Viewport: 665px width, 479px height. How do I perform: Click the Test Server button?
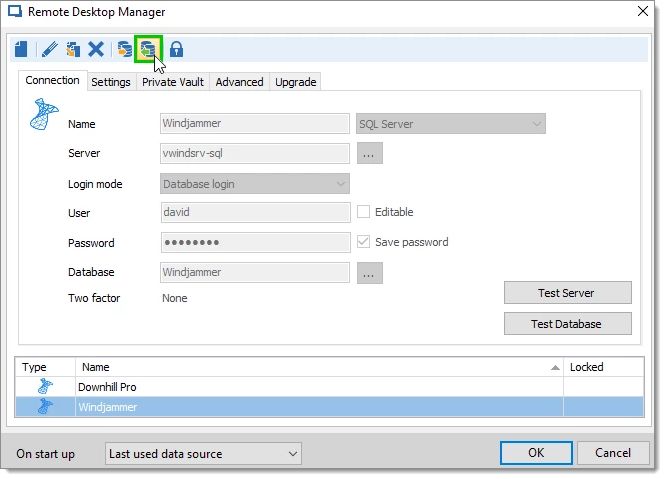[x=567, y=293]
